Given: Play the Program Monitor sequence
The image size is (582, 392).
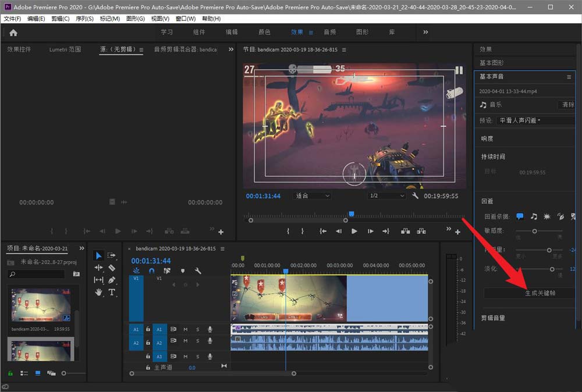Looking at the screenshot, I should (354, 231).
